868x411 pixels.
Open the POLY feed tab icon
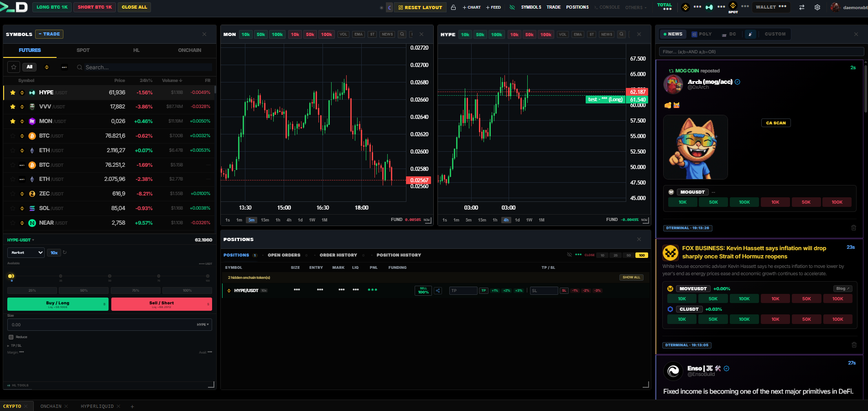694,34
